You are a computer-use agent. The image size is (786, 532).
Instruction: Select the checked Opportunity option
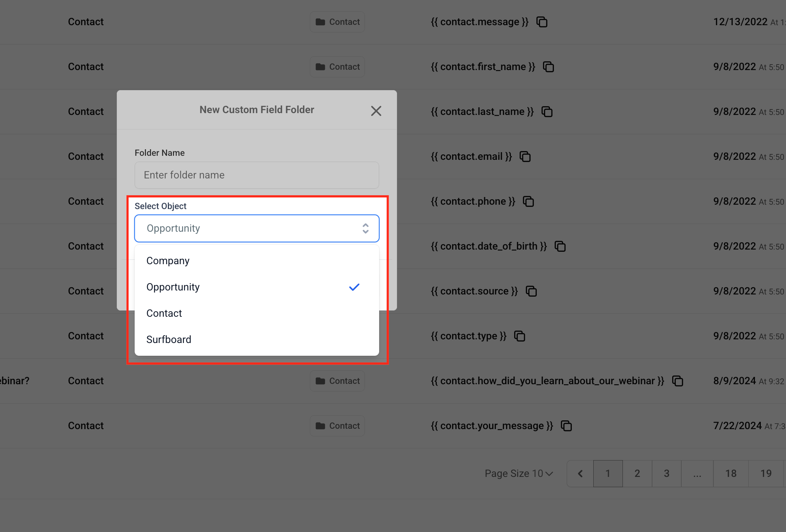[173, 287]
